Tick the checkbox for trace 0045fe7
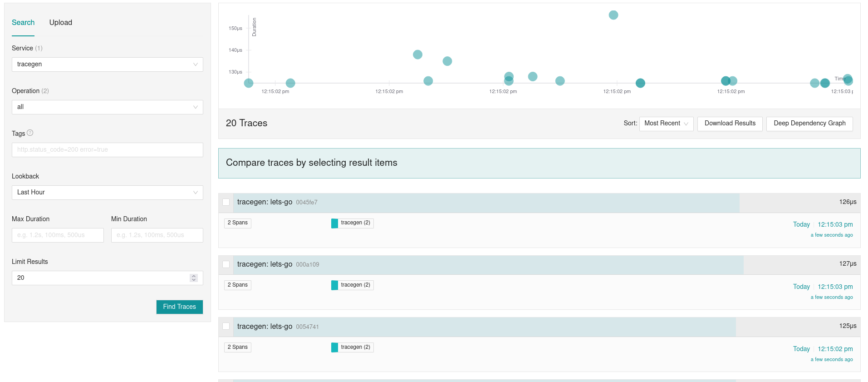The width and height of the screenshot is (868, 382). (226, 203)
